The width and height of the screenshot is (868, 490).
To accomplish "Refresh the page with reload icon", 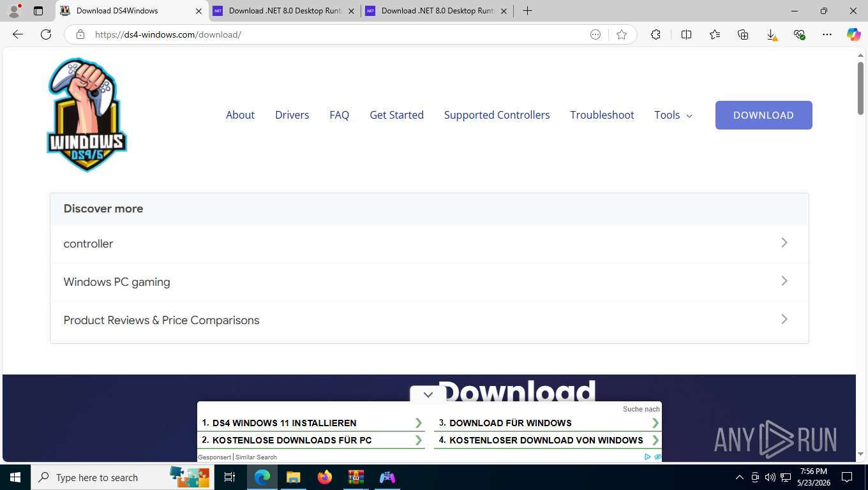I will pyautogui.click(x=46, y=34).
